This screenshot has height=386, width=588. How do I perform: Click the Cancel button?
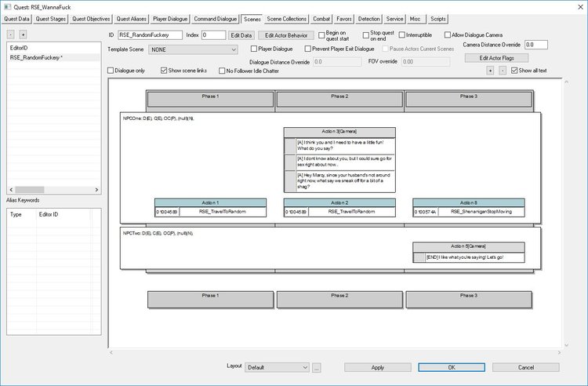[526, 368]
